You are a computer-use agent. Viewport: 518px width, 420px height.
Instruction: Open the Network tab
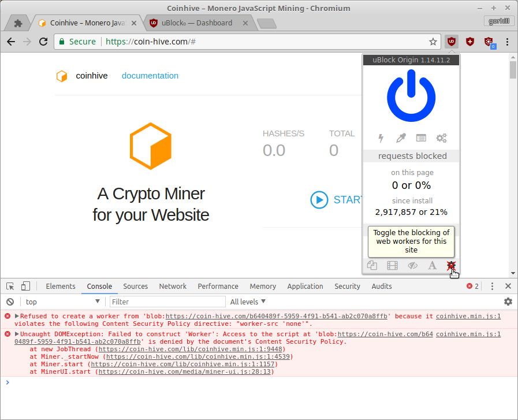[173, 286]
